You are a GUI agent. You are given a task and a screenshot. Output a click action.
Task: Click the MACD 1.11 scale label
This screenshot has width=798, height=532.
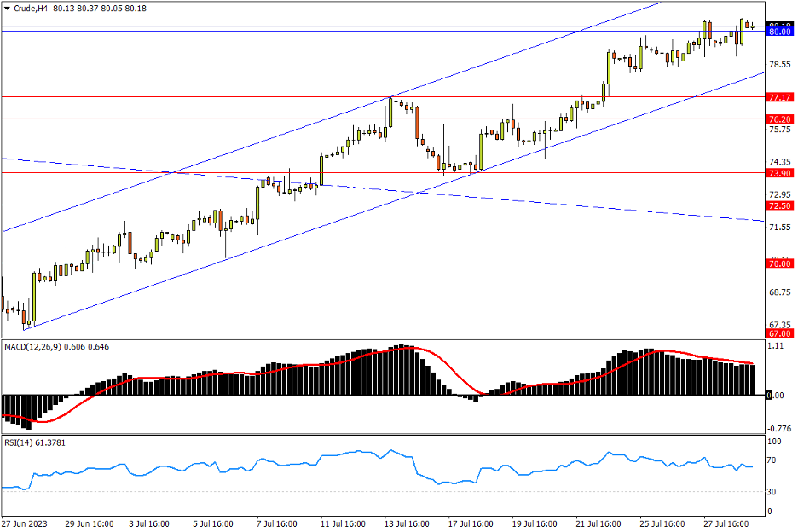click(776, 347)
